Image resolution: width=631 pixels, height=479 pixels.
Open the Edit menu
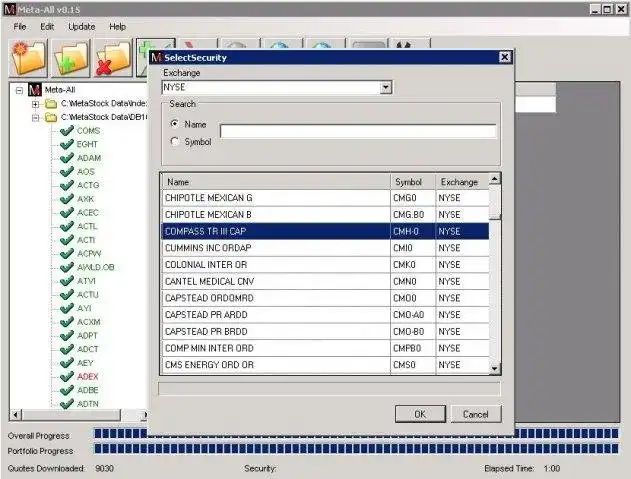(47, 27)
